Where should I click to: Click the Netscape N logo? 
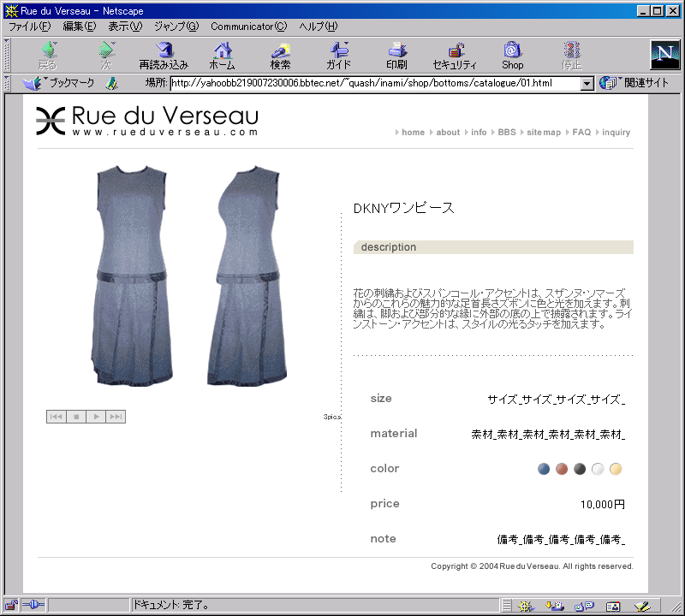tap(665, 55)
